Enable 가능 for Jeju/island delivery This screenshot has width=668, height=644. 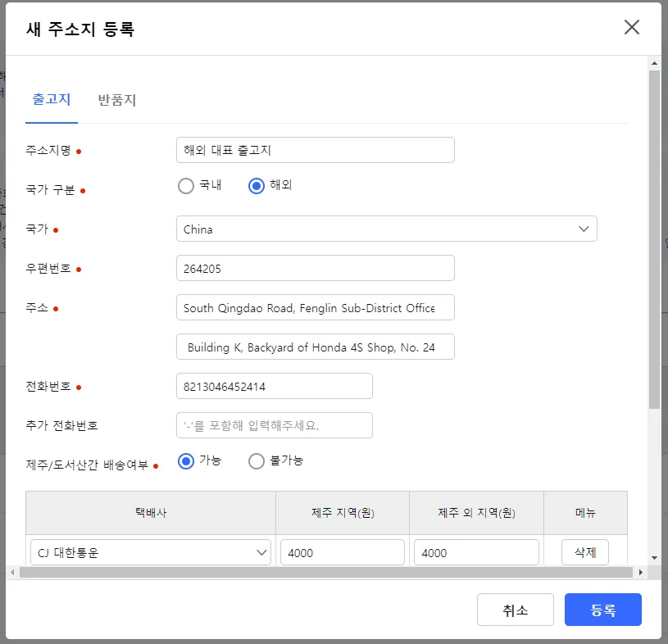[x=186, y=461]
